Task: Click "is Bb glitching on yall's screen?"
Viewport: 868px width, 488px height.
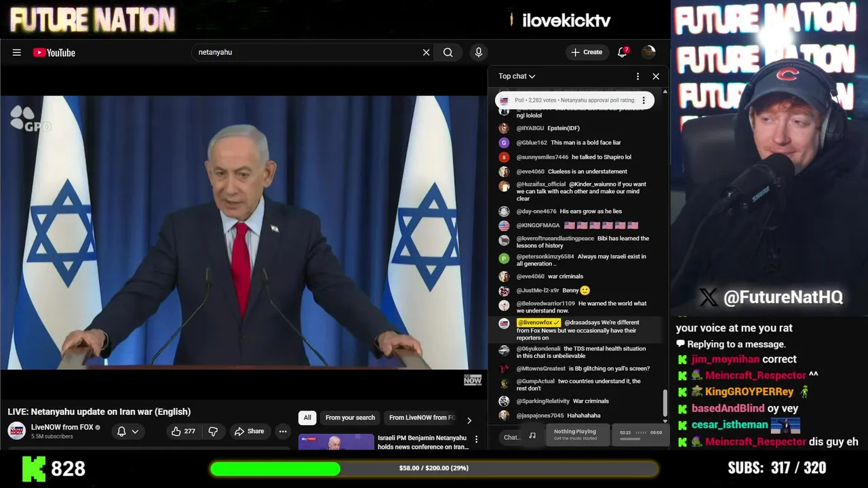Action: coord(609,369)
